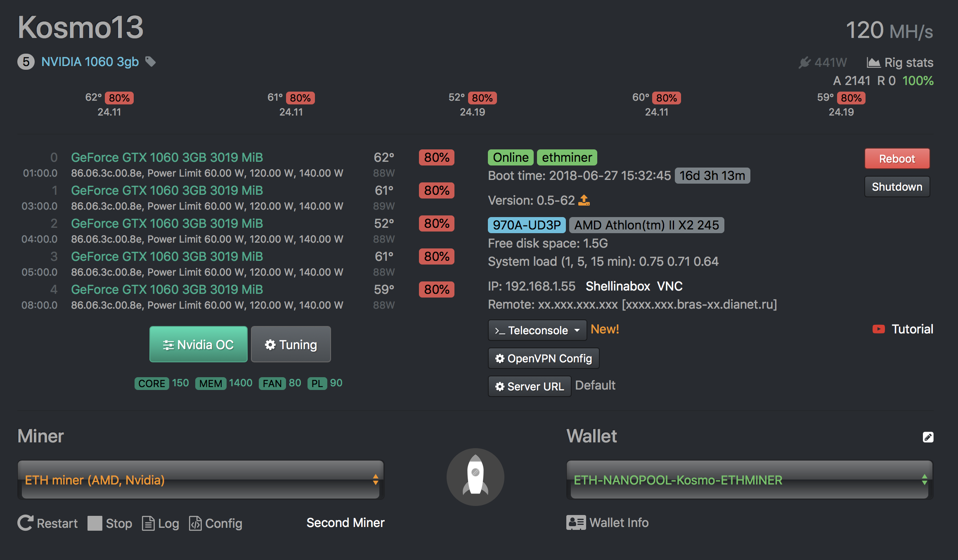Click the Rig stats link text
This screenshot has height=560, width=958.
[x=909, y=62]
